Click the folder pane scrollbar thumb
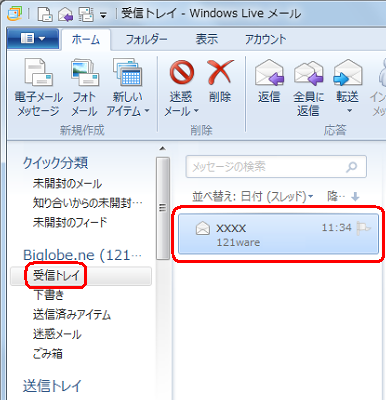 pos(163,208)
